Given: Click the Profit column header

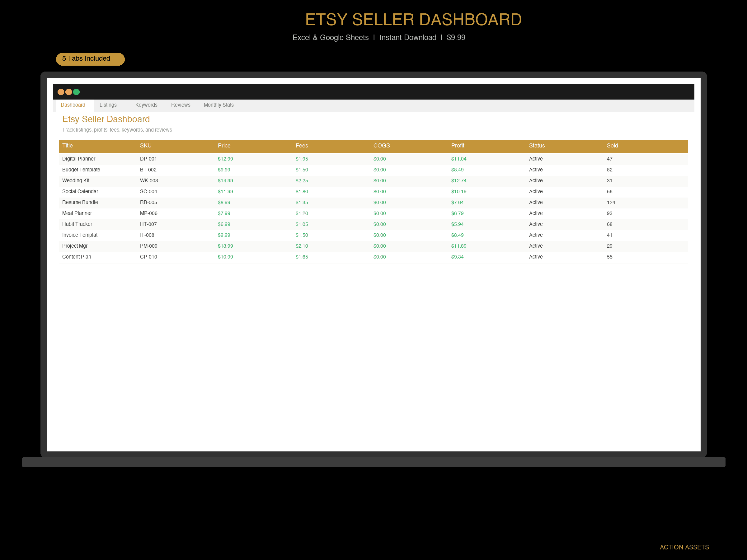Looking at the screenshot, I should click(458, 146).
